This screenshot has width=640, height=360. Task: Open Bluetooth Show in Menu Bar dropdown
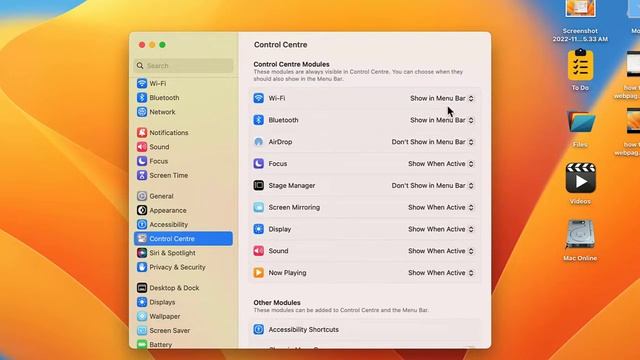[x=442, y=120]
